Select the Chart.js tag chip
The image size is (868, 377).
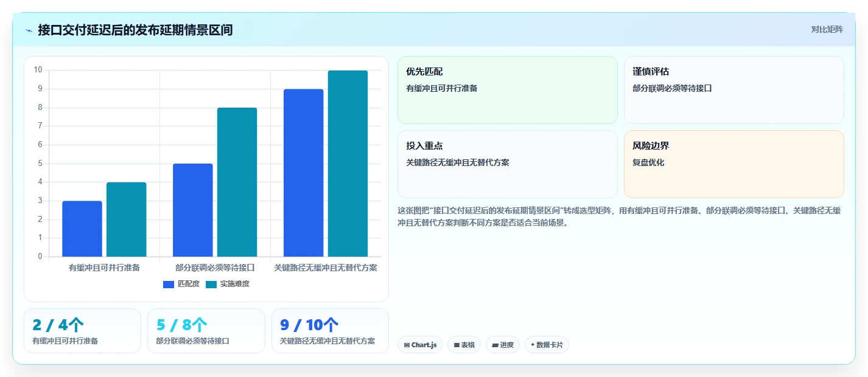tap(420, 345)
